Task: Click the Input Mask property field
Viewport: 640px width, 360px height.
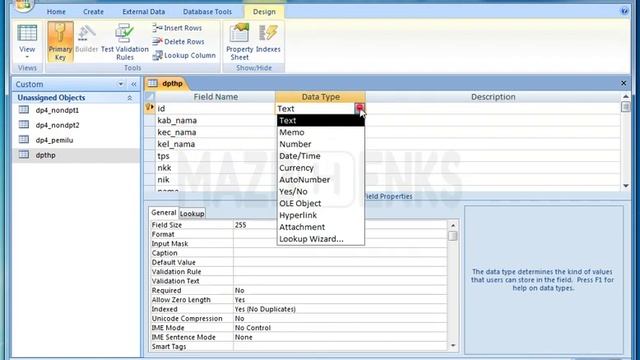Action: point(340,244)
